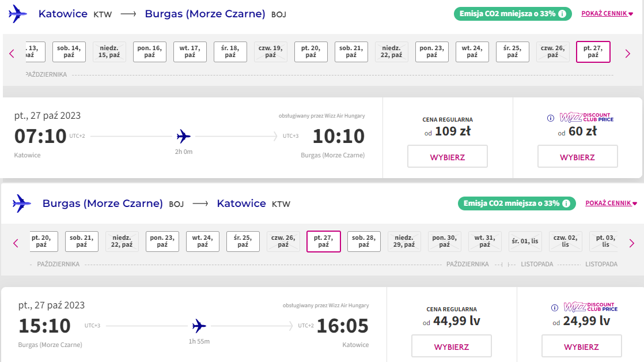Viewport: 644px width, 362px height.
Task: Click the outbound flight duration plane icon
Action: tap(184, 136)
